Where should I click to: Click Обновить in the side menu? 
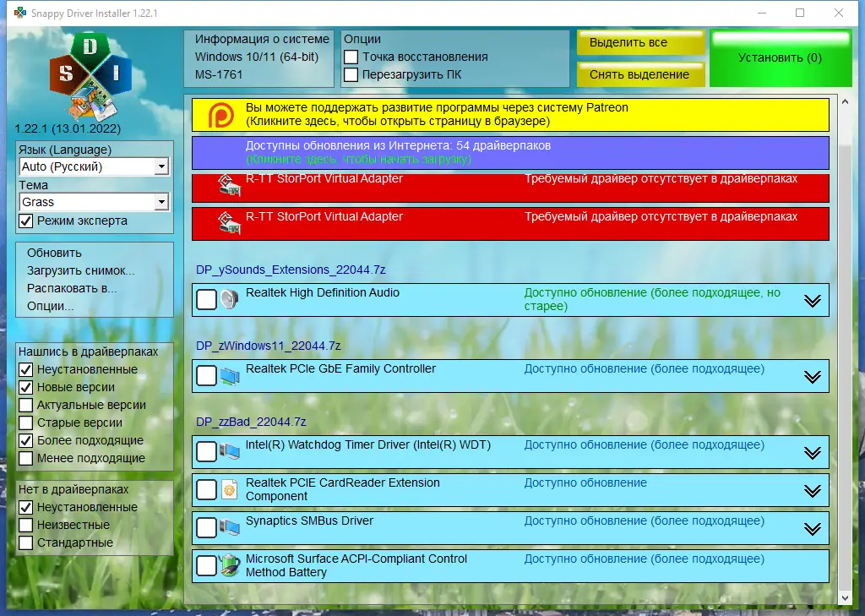[54, 253]
